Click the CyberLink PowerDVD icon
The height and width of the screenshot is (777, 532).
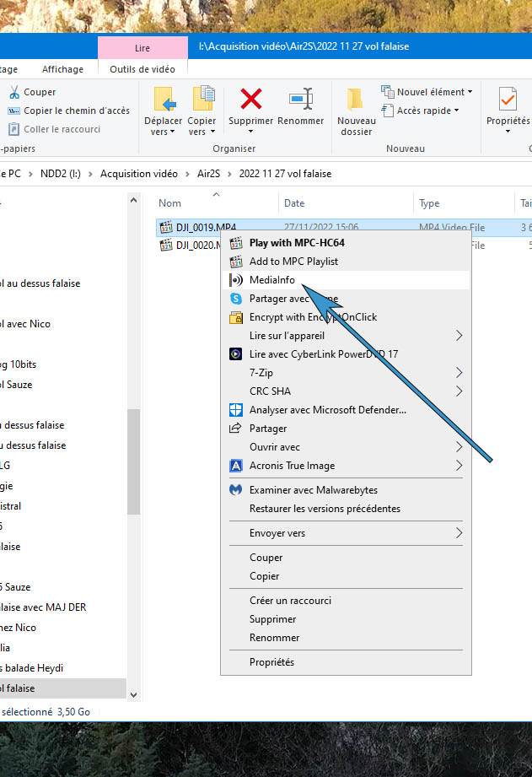[236, 353]
